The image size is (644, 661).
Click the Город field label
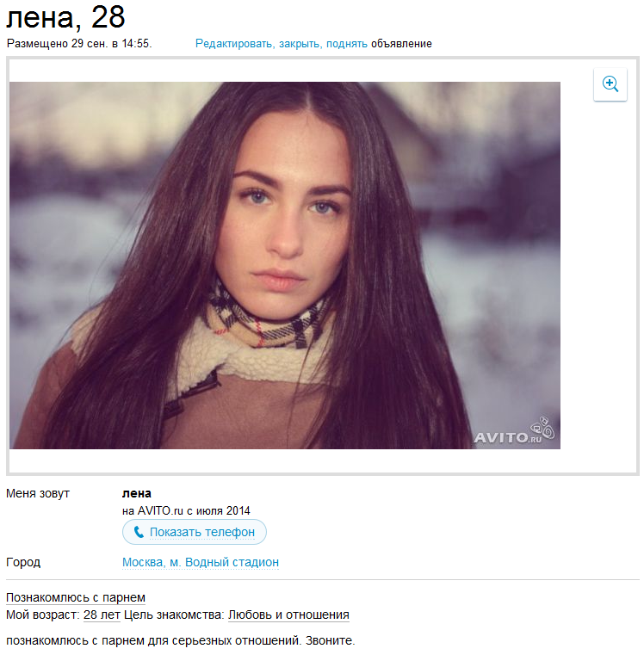click(x=23, y=562)
